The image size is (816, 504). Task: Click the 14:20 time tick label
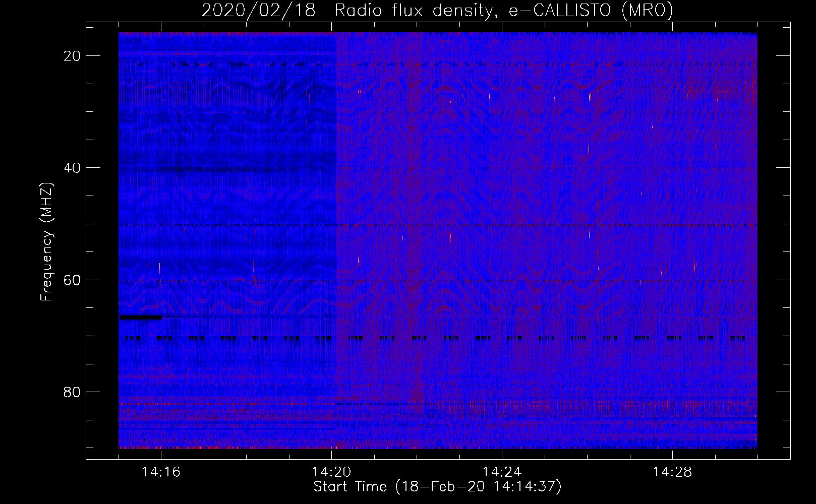tap(331, 472)
